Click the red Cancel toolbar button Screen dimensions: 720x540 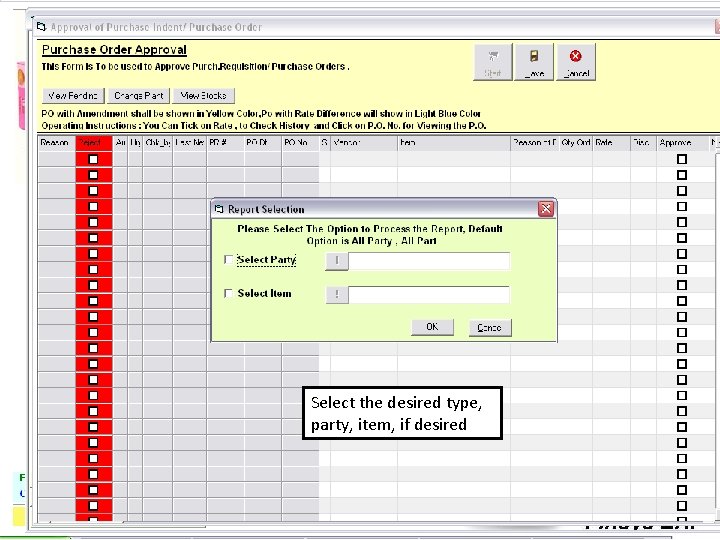[x=576, y=62]
